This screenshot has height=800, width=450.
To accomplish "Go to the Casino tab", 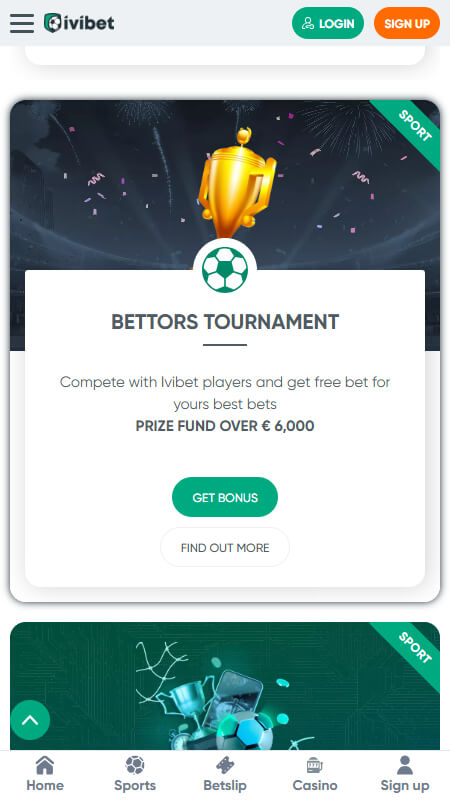I will [x=315, y=773].
